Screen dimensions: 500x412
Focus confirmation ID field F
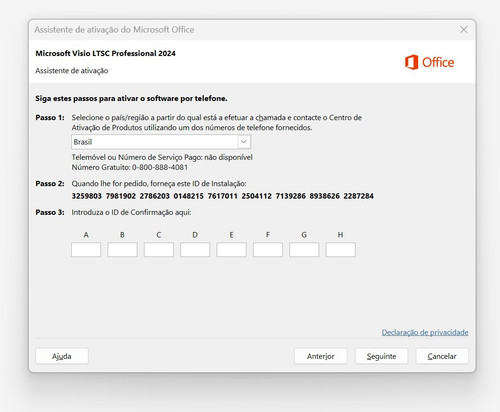pos(268,250)
